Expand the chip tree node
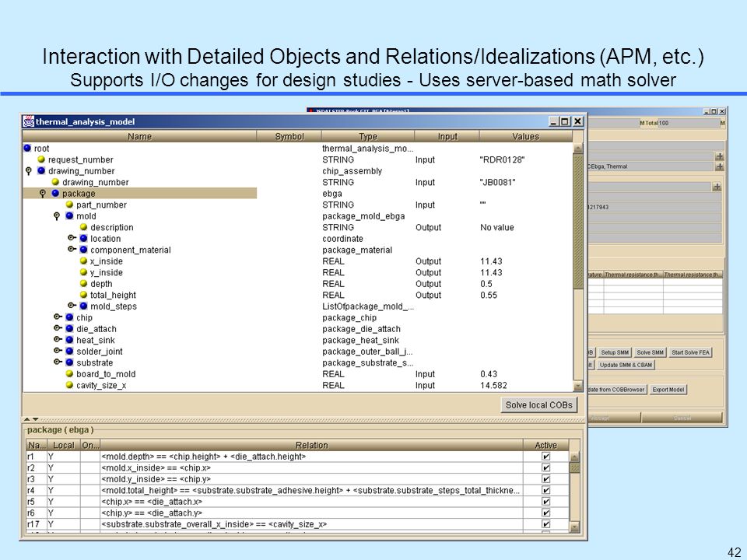Image resolution: width=747 pixels, height=560 pixels. pyautogui.click(x=58, y=317)
